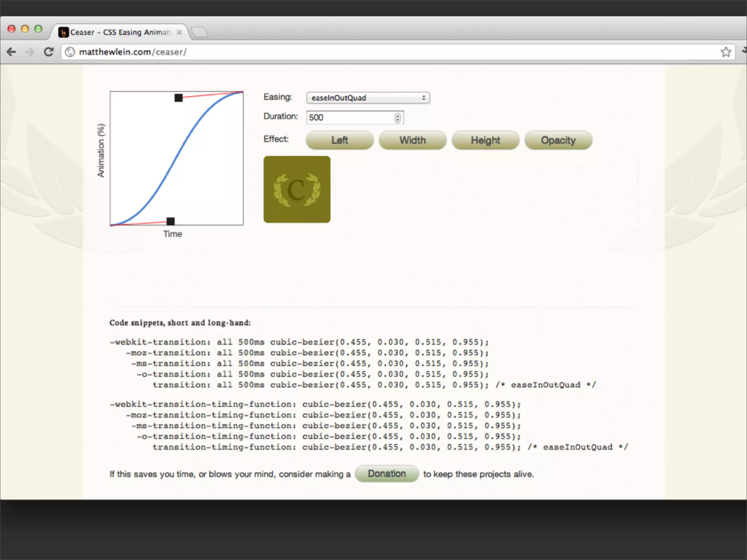Open a new browser tab
Viewport: 747px width, 560px height.
click(x=200, y=33)
